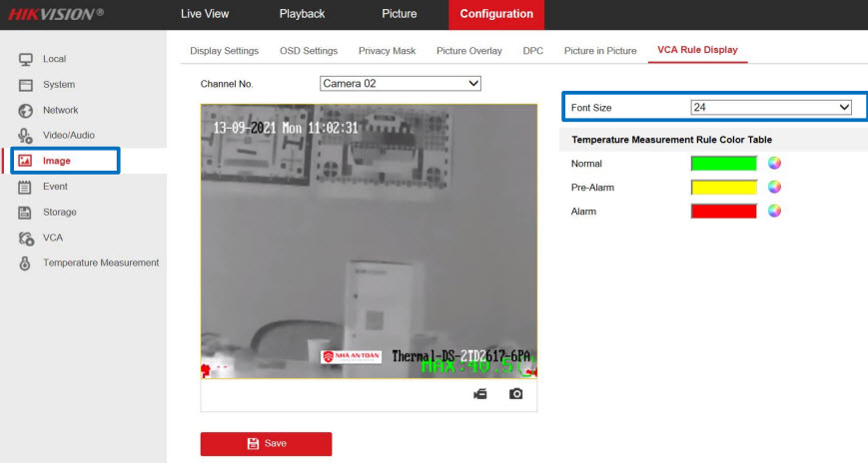Expand the Font Size dropdown
Viewport: 868px width, 463px height.
coord(770,107)
